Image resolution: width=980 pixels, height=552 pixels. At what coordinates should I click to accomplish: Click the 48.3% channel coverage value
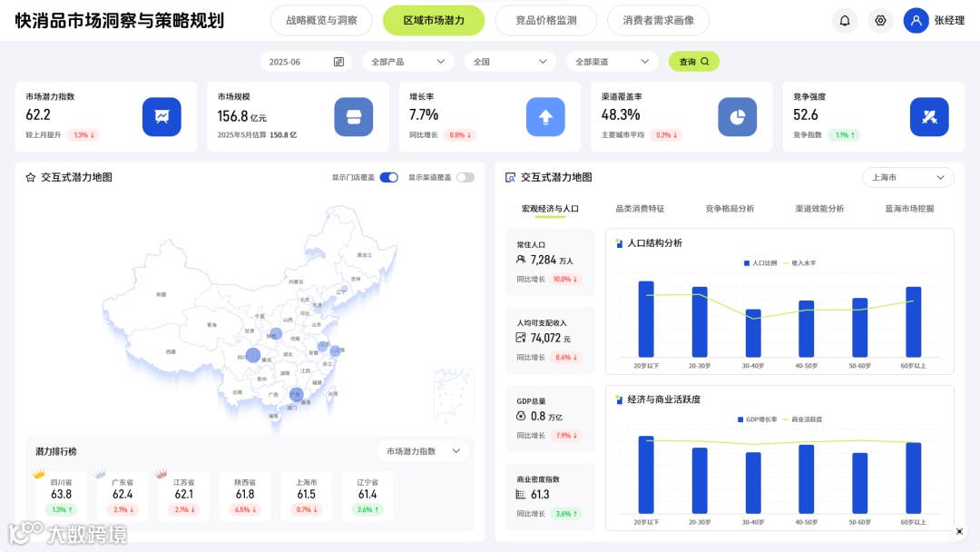[x=621, y=114]
